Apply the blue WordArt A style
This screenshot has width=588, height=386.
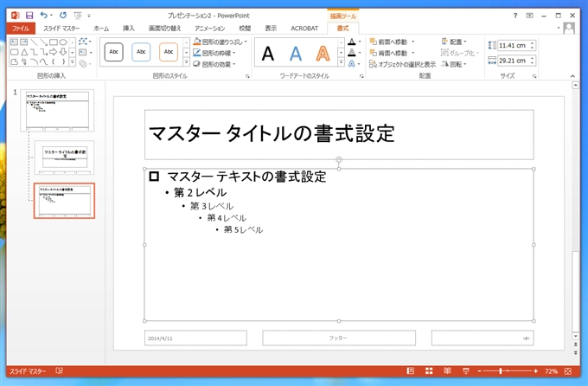pos(296,54)
